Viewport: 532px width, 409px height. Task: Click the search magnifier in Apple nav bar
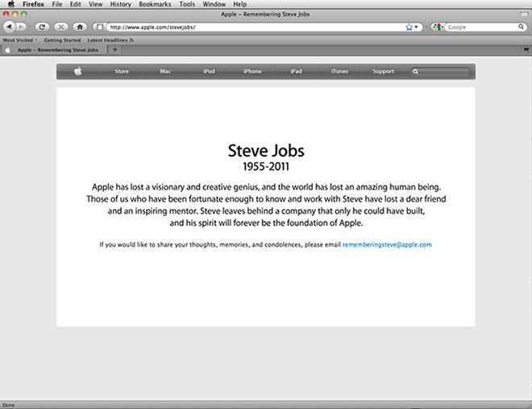pos(415,72)
